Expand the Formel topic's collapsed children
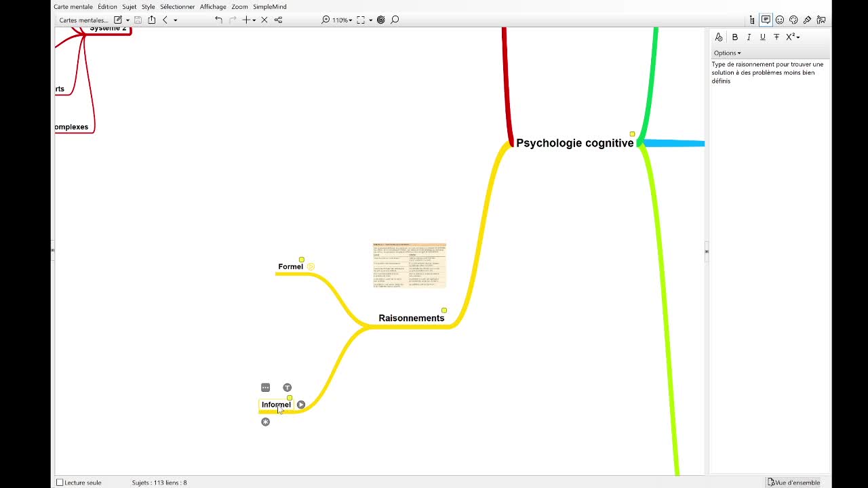868x488 pixels. (x=311, y=266)
